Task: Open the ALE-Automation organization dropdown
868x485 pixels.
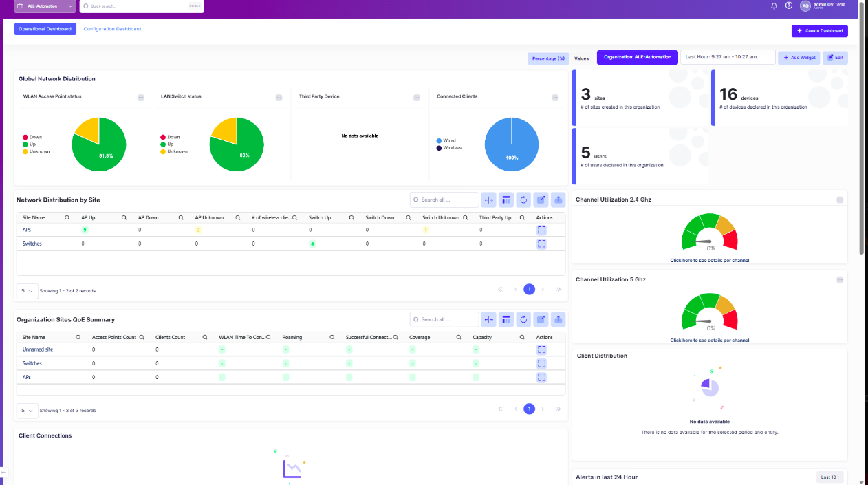Action: 45,6
